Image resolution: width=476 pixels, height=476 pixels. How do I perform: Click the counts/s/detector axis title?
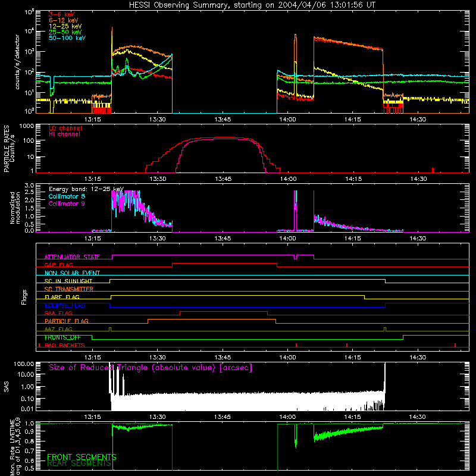point(17,62)
